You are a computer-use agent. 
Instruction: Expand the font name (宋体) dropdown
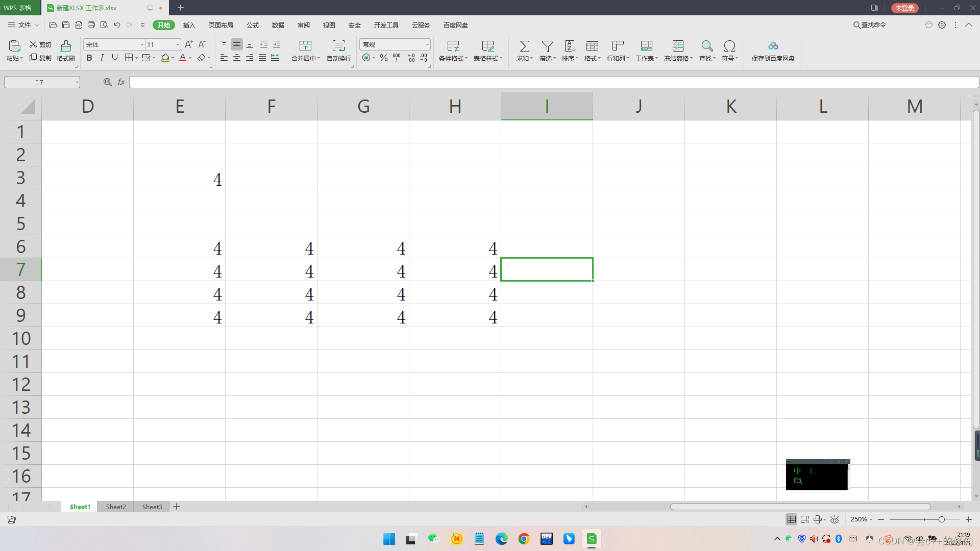(x=142, y=45)
